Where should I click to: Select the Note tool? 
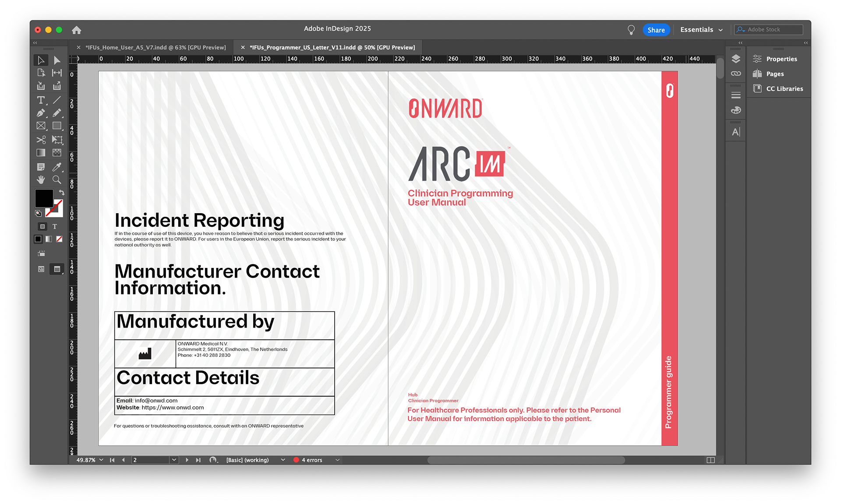coord(41,167)
